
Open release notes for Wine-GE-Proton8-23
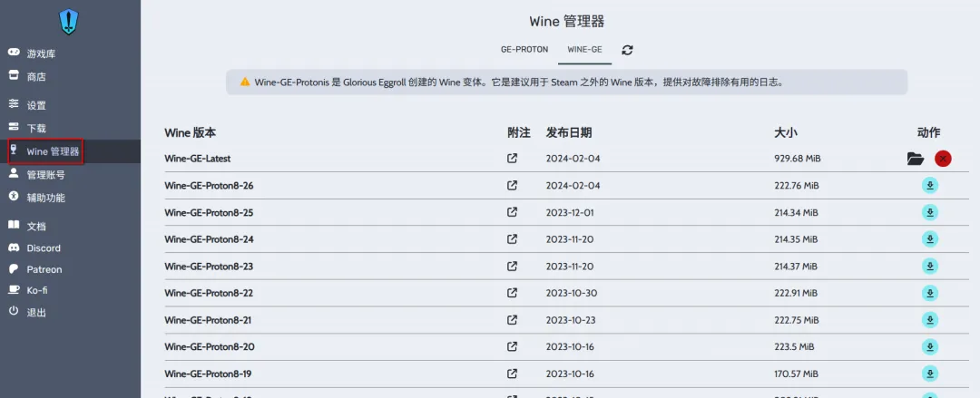(x=513, y=267)
